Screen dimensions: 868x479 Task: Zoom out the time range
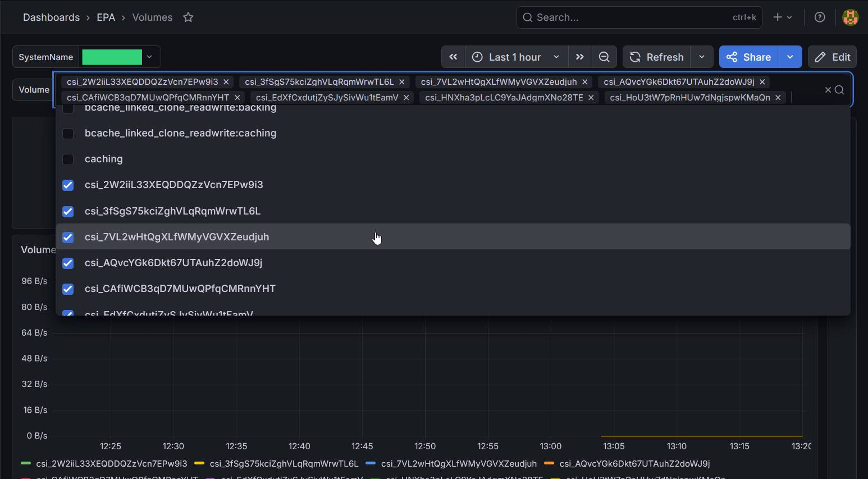tap(604, 57)
